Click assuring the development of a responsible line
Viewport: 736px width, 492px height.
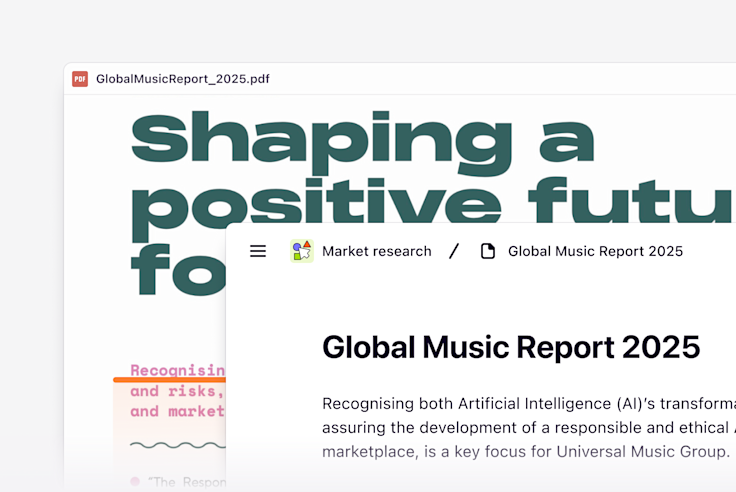point(529,428)
